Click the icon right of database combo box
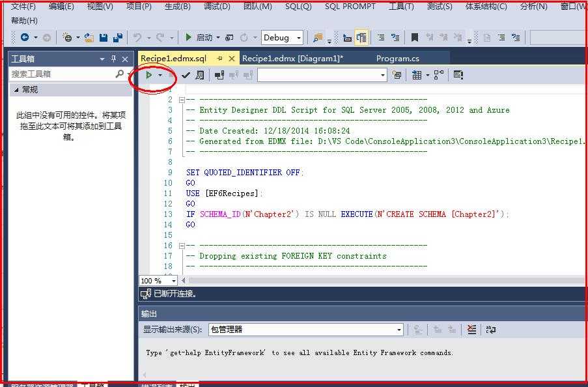The width and height of the screenshot is (588, 387). 397,75
